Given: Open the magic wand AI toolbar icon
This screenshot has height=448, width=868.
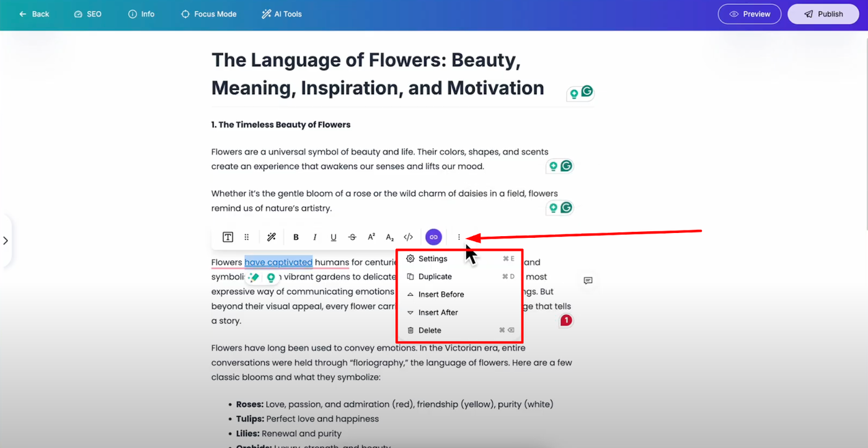Looking at the screenshot, I should [x=271, y=237].
